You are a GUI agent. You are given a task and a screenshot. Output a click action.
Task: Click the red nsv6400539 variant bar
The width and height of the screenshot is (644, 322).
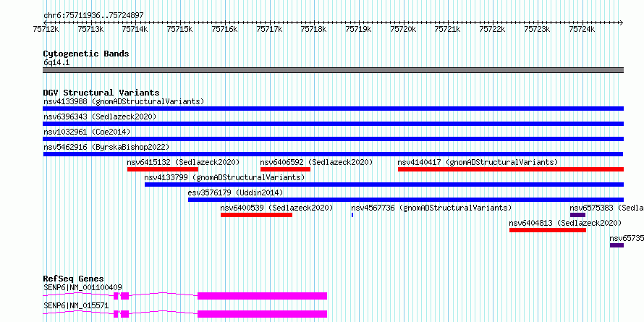pyautogui.click(x=256, y=215)
